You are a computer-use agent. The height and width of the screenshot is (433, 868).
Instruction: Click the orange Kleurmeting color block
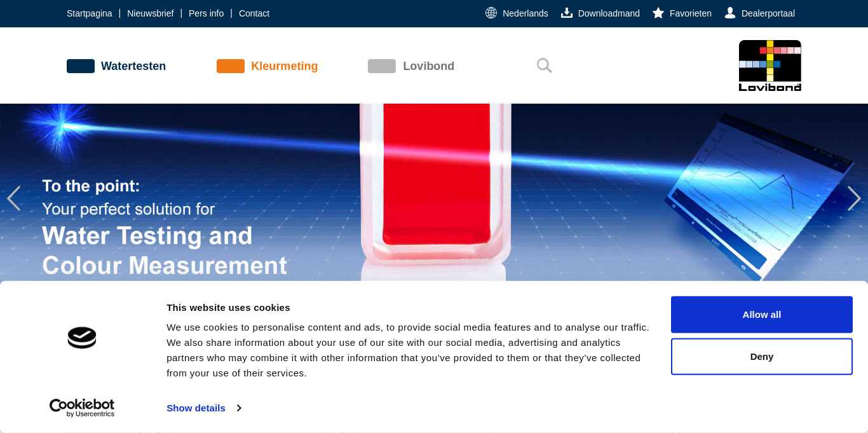(x=230, y=66)
